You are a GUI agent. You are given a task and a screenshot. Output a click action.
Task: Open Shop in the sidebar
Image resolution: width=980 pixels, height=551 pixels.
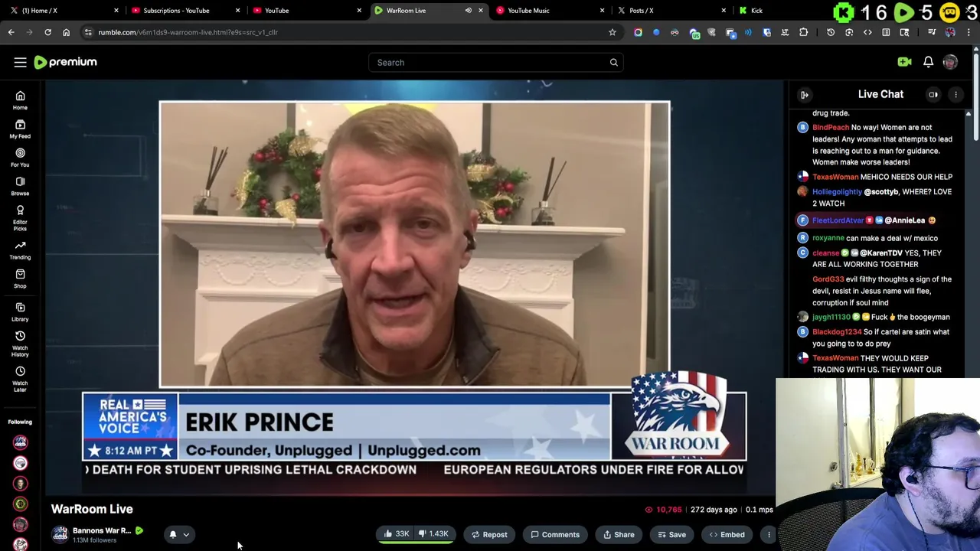click(20, 279)
